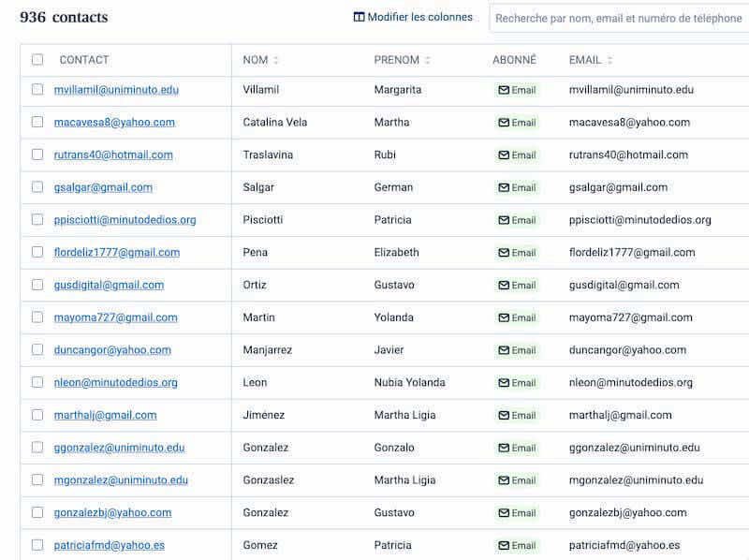Viewport: 749px width, 560px height.
Task: Click the Email subscription badge for Traslavina
Action: (517, 155)
